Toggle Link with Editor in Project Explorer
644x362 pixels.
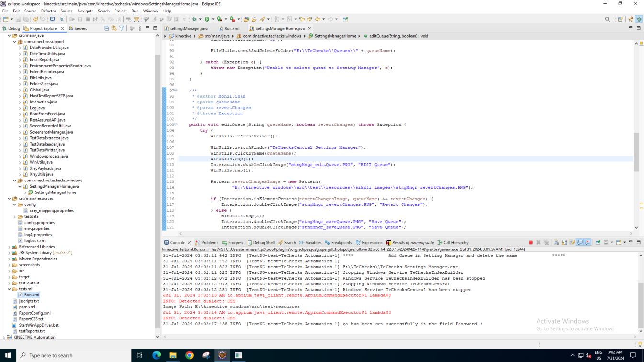coord(114,28)
